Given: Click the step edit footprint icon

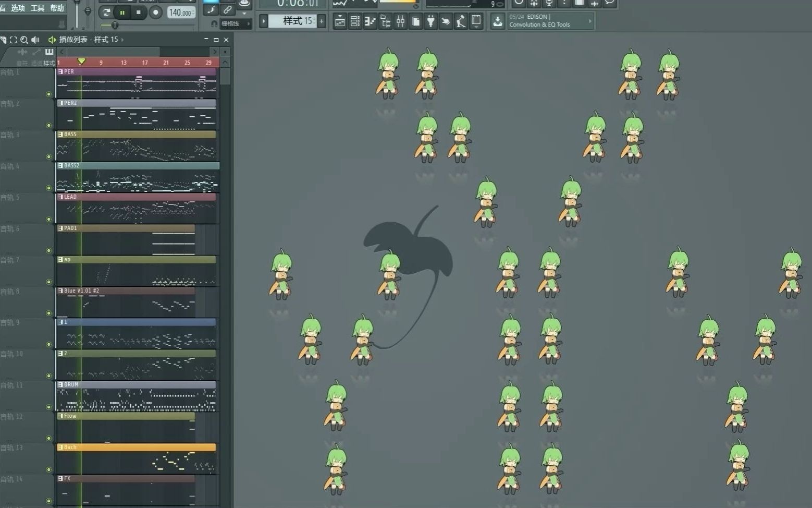Looking at the screenshot, I should pyautogui.click(x=212, y=9).
